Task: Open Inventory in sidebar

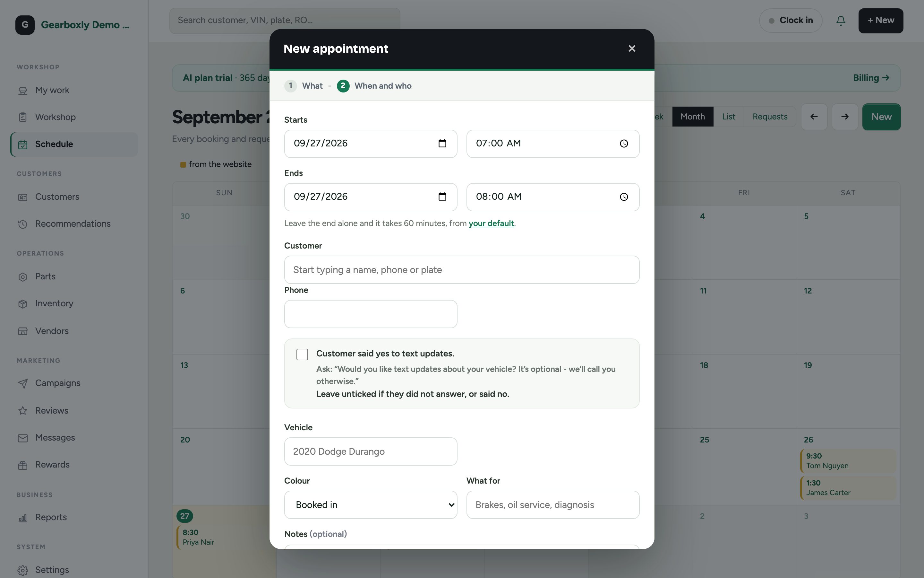Action: (74, 303)
